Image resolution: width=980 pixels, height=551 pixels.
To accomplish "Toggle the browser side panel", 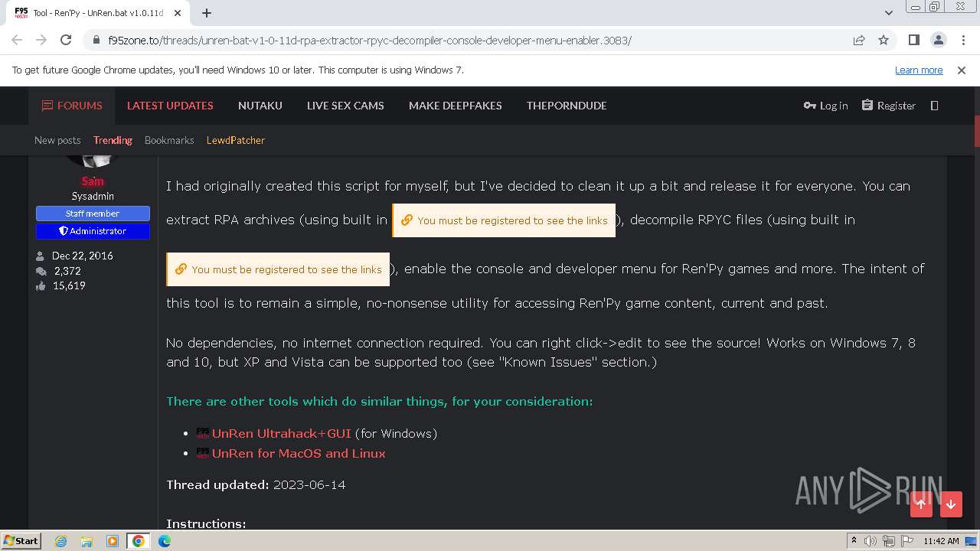I will (x=913, y=41).
